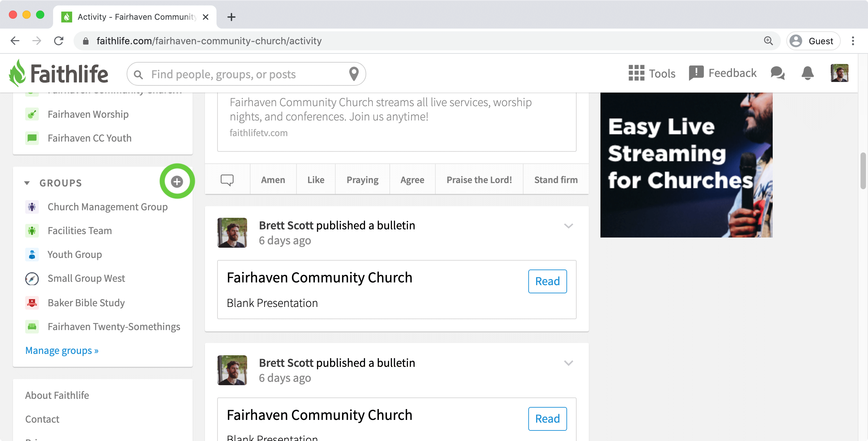Image resolution: width=868 pixels, height=441 pixels.
Task: Open the browser three-dot menu
Action: click(x=853, y=41)
